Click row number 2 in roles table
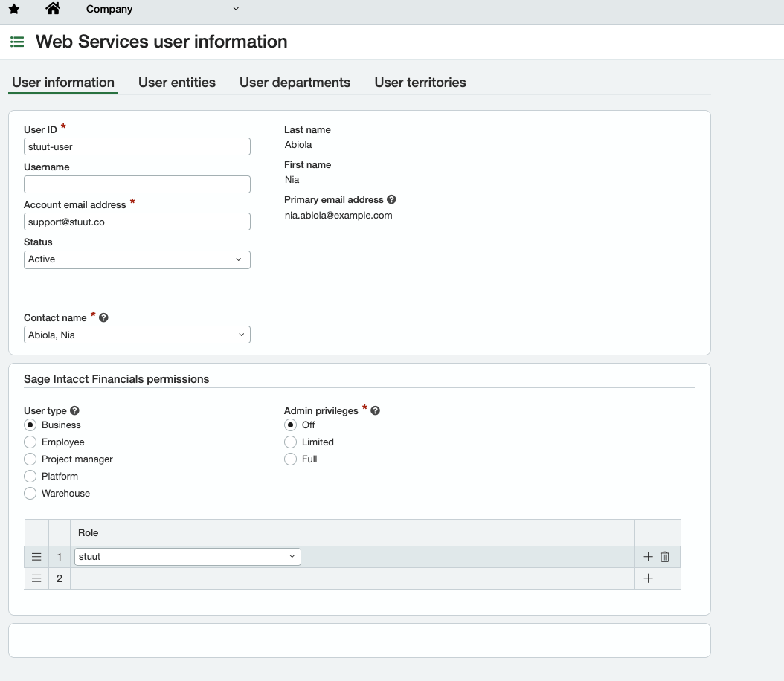This screenshot has height=681, width=784. pyautogui.click(x=60, y=578)
